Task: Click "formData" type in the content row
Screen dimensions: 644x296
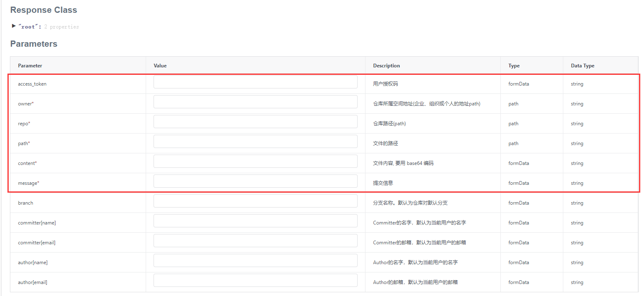Action: click(x=519, y=163)
